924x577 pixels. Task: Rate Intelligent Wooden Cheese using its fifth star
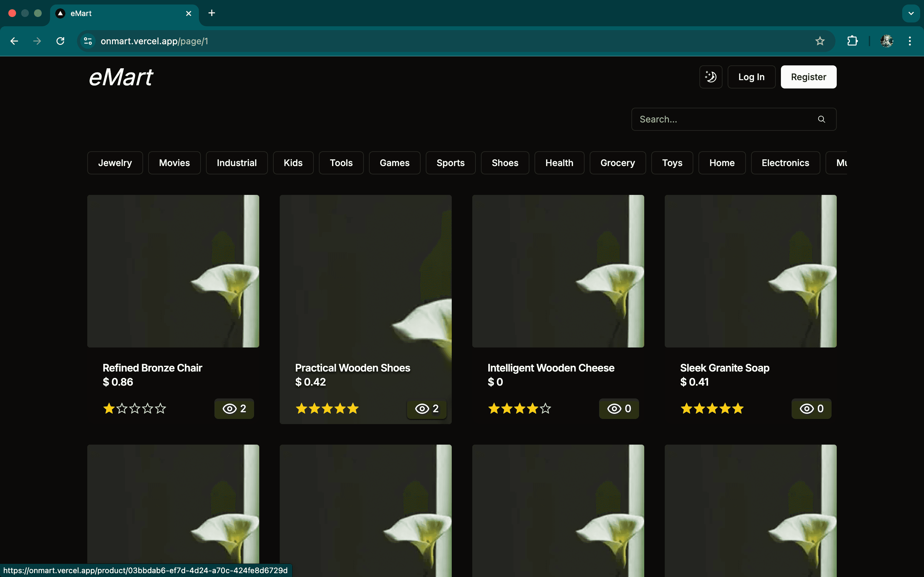546,408
